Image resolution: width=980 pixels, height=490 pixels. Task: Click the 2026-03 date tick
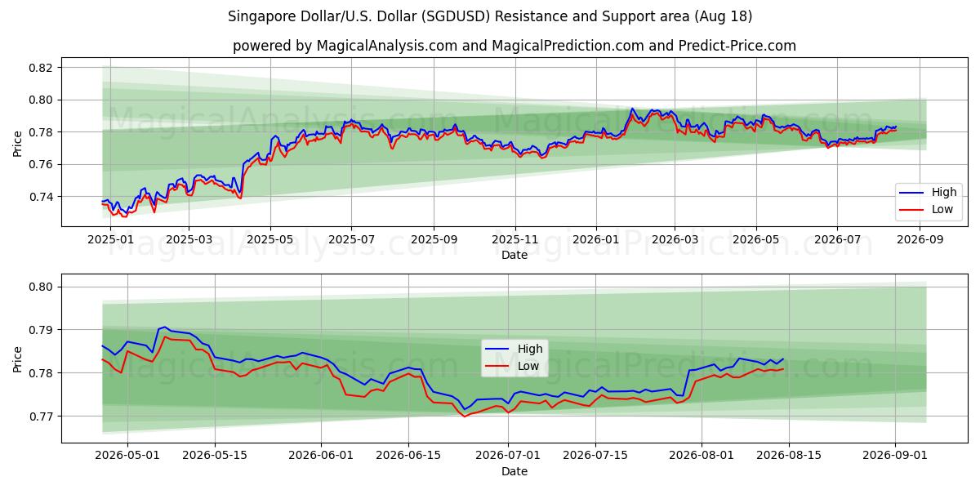675,239
